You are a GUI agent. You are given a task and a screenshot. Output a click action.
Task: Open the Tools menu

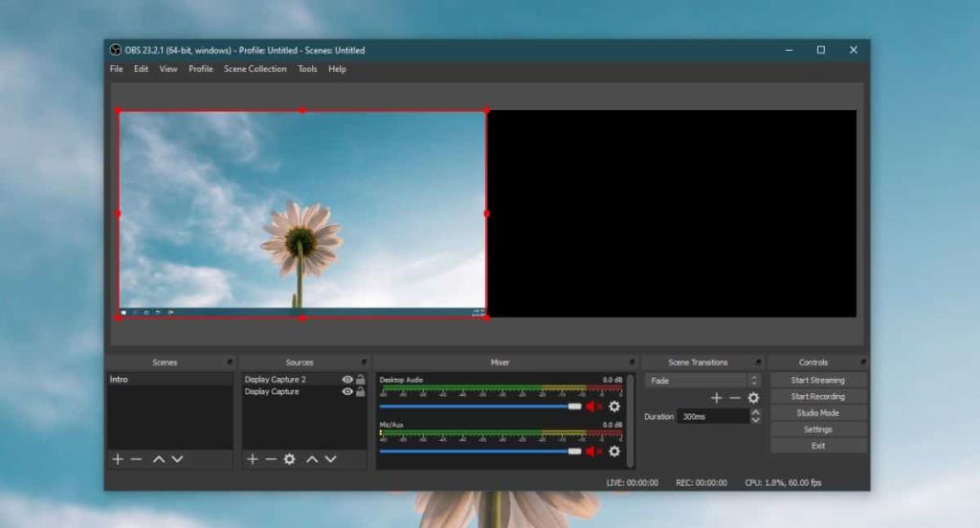pos(307,69)
